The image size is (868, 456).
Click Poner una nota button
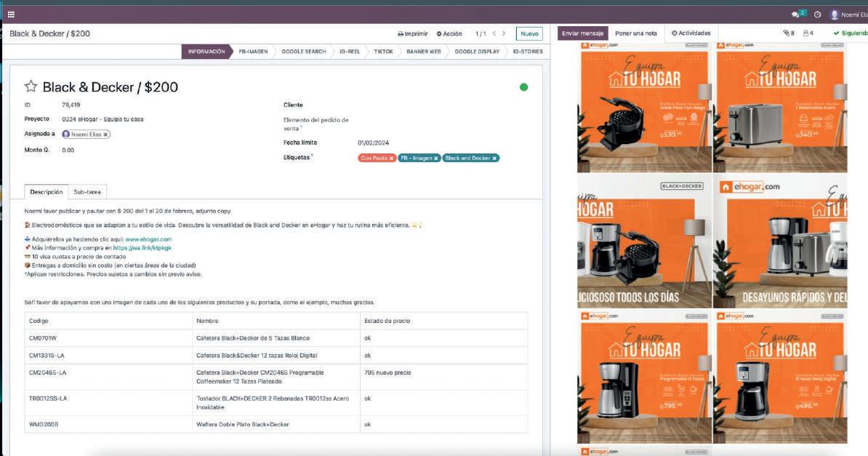[x=635, y=33]
